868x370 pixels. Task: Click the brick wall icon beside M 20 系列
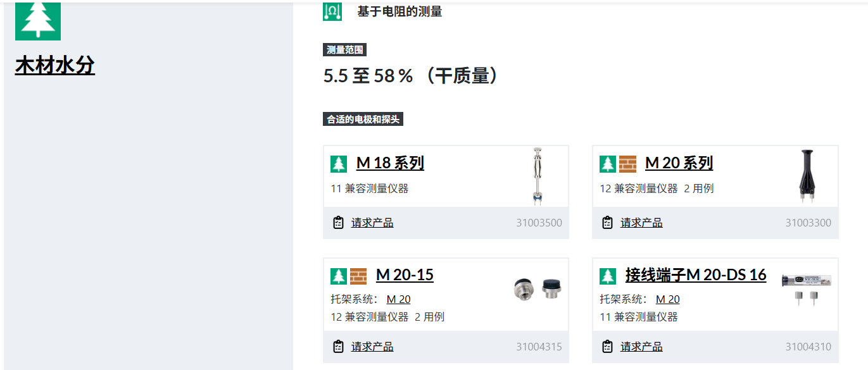(627, 164)
